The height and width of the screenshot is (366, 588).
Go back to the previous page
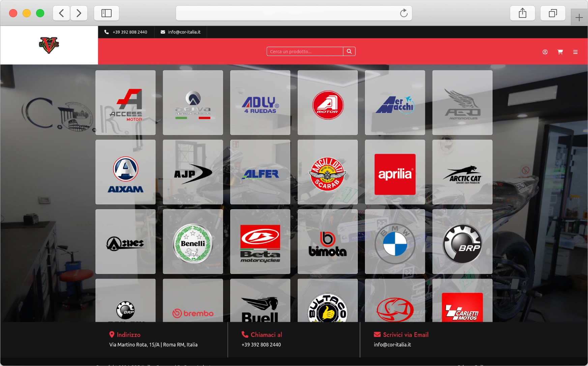61,13
